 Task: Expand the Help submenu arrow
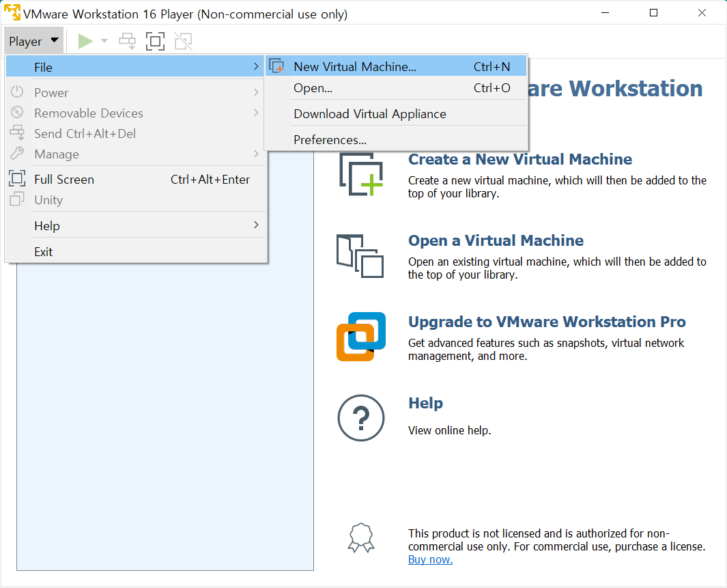click(256, 225)
